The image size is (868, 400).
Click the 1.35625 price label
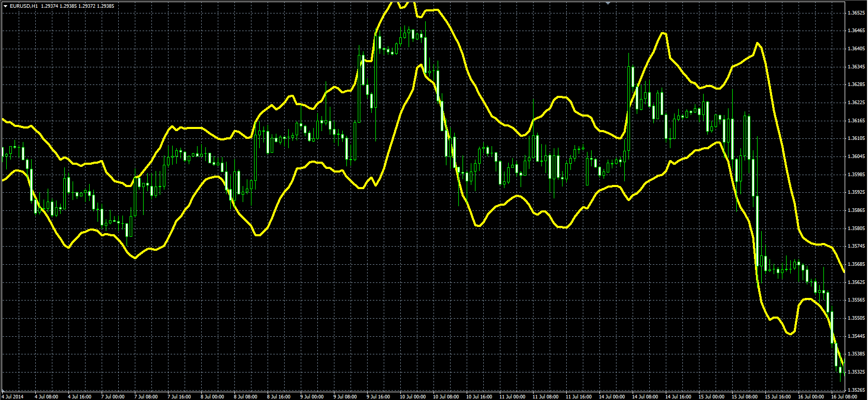[x=856, y=282]
